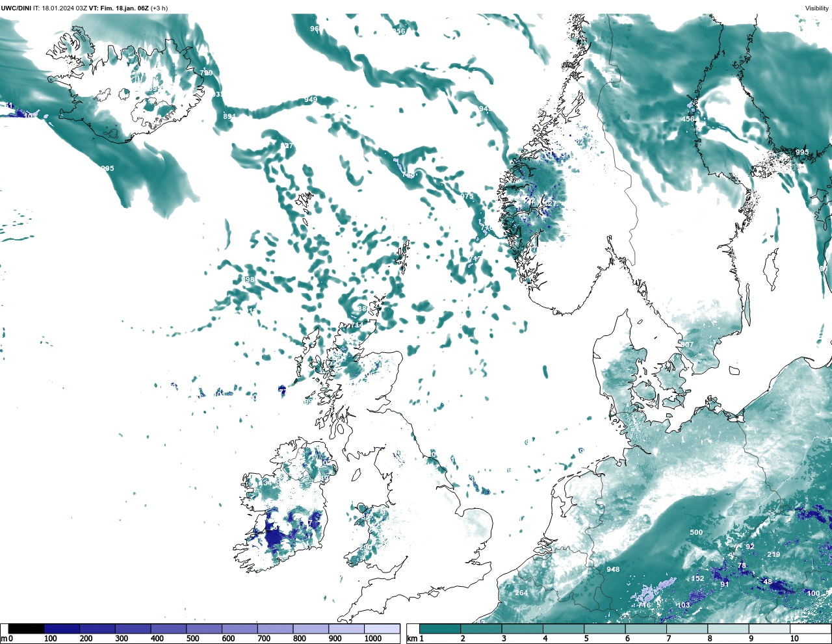
Task: Select the 400–500 m legend color block
Action: click(168, 628)
